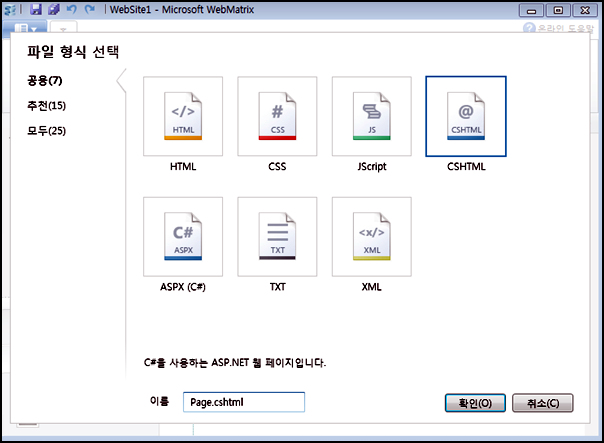Click the 이름 file name input field
Viewport: 604px width, 443px height.
pos(244,402)
